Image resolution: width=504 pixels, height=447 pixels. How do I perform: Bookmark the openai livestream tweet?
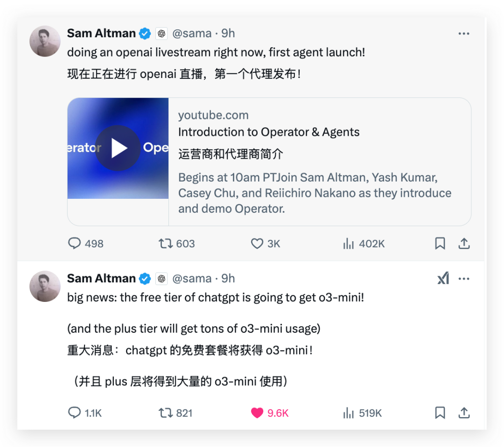pyautogui.click(x=440, y=243)
